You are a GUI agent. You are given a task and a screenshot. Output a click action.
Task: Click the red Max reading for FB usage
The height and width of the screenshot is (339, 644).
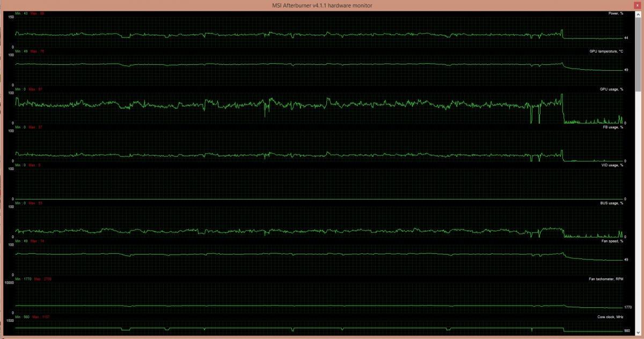pyautogui.click(x=36, y=127)
